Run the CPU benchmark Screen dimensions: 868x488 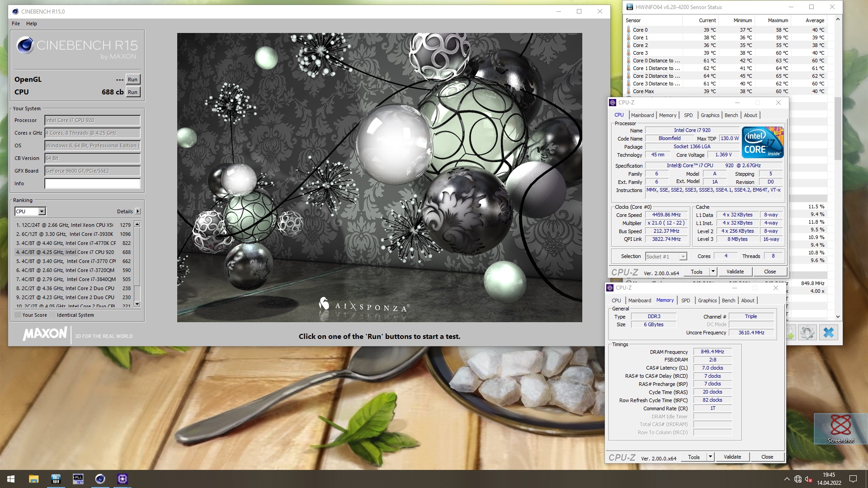[132, 92]
